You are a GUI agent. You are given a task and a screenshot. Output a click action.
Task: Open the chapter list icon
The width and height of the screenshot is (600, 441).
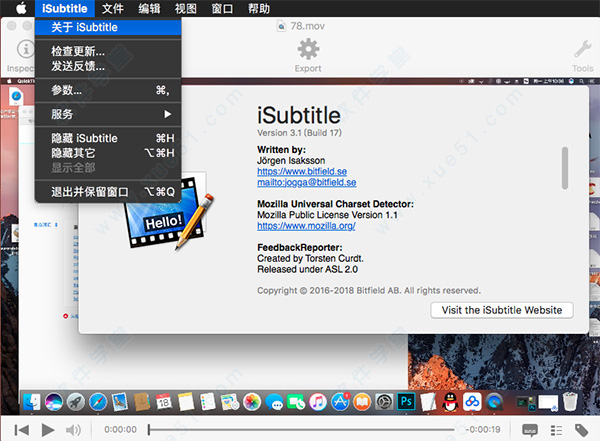(556, 430)
